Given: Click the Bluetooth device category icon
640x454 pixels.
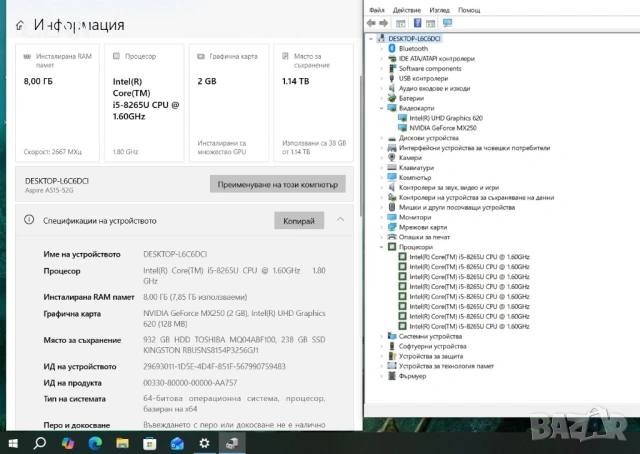Looking at the screenshot, I should click(392, 49).
